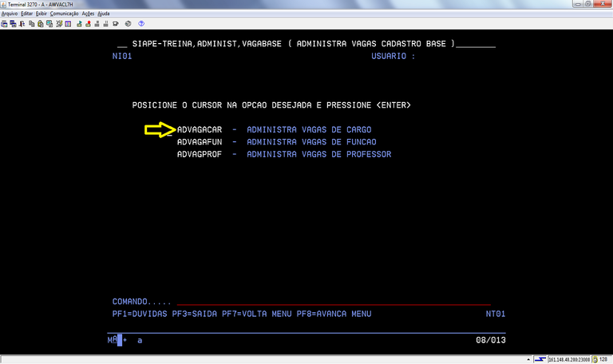
Task: Click PF1=DUVIDAS function key hint
Action: point(140,314)
